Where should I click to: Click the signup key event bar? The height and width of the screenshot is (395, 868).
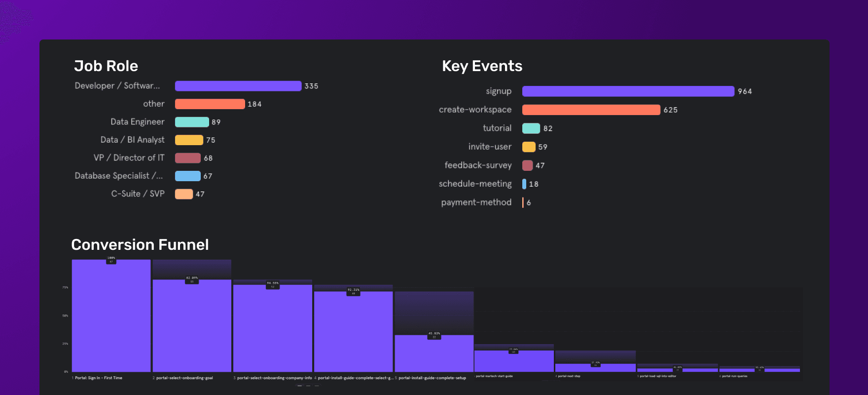[628, 91]
